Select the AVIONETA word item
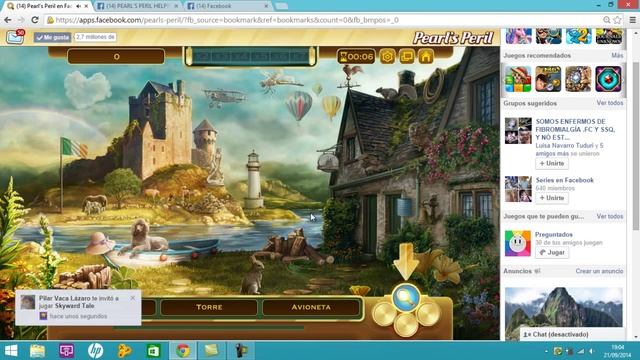 311,307
